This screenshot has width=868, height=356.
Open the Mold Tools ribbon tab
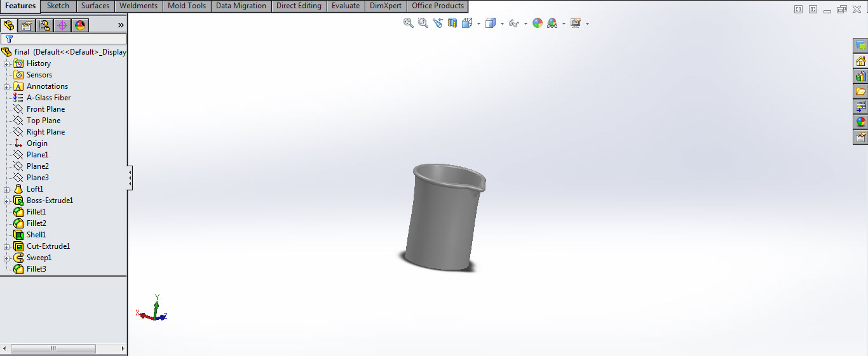pyautogui.click(x=187, y=6)
